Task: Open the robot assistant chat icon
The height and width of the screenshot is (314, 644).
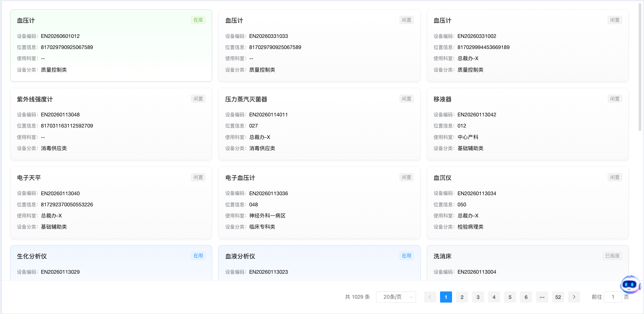Action: point(630,284)
